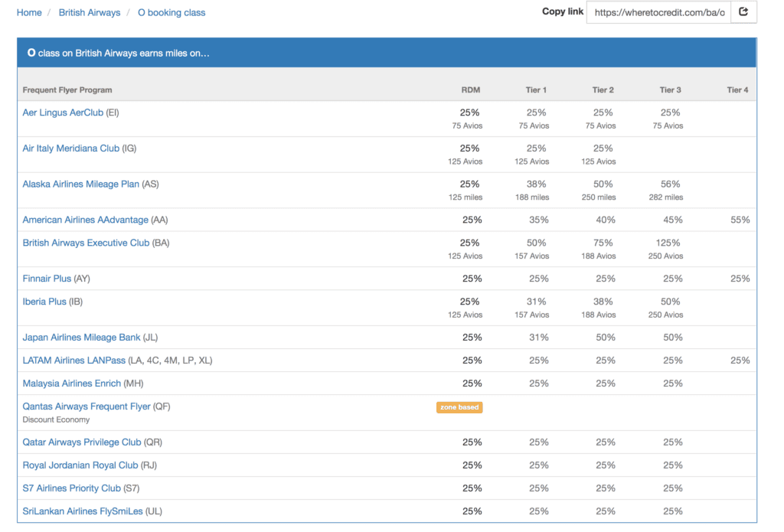
Task: Open Japan Airlines Mileage Bank link
Action: pyautogui.click(x=81, y=338)
